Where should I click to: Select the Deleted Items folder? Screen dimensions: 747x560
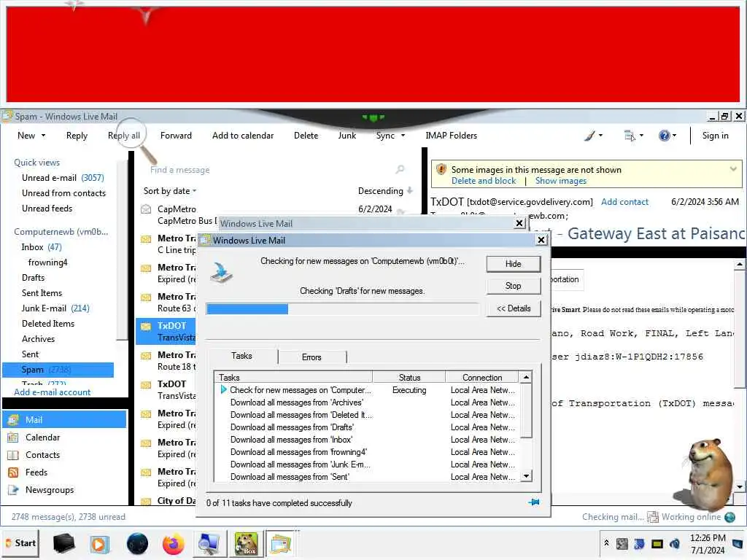48,324
